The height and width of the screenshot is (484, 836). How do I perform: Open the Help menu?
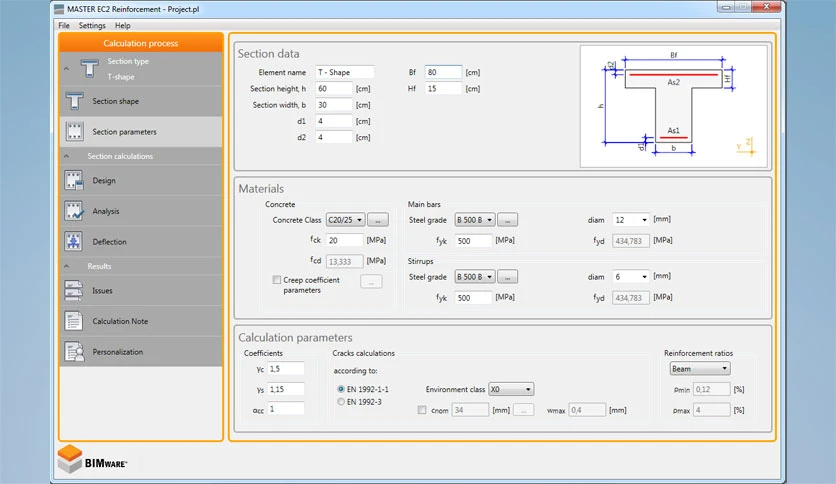coord(123,26)
